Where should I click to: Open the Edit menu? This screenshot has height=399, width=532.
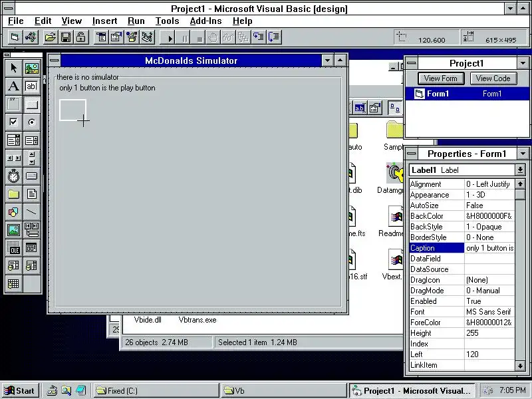(43, 21)
